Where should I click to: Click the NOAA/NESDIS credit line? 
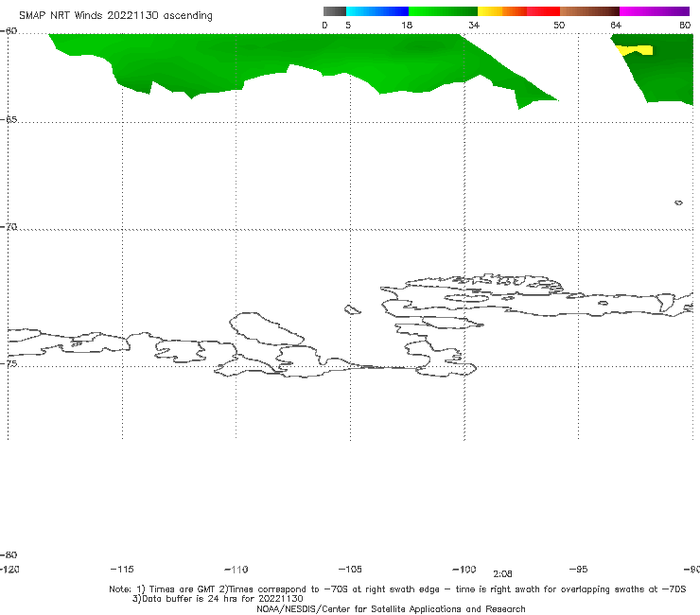pos(391,608)
